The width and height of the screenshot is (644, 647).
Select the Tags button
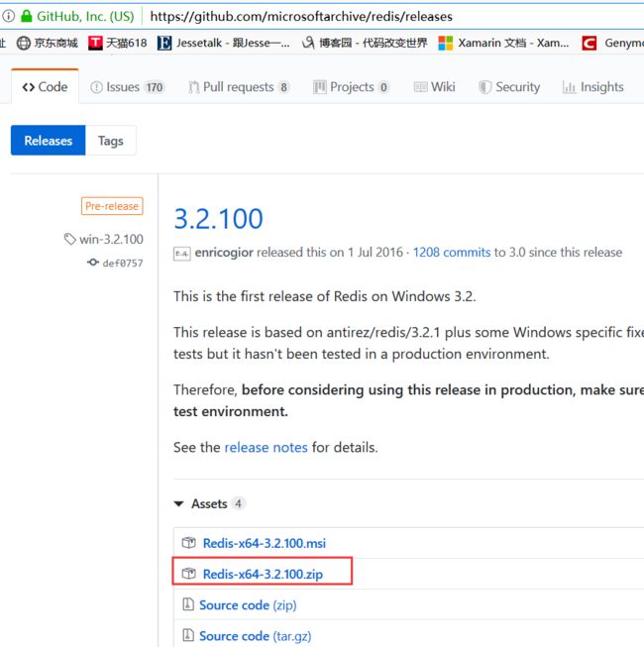111,141
